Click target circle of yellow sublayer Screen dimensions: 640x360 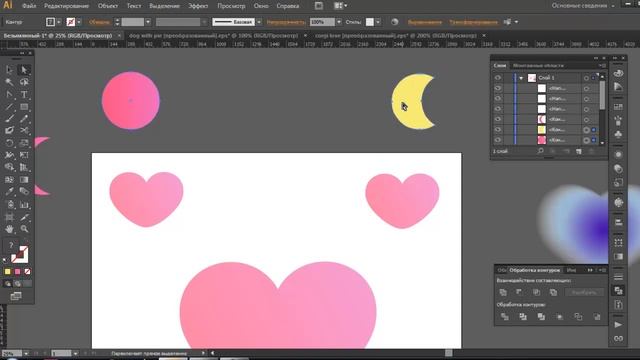586,130
